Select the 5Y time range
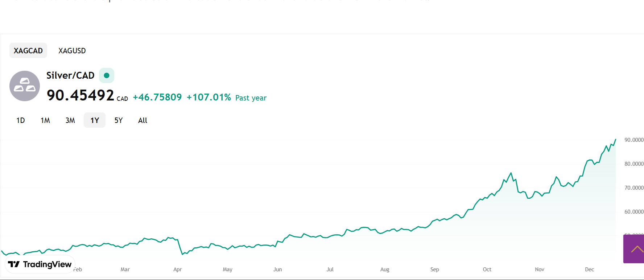The width and height of the screenshot is (644, 280). [x=119, y=120]
